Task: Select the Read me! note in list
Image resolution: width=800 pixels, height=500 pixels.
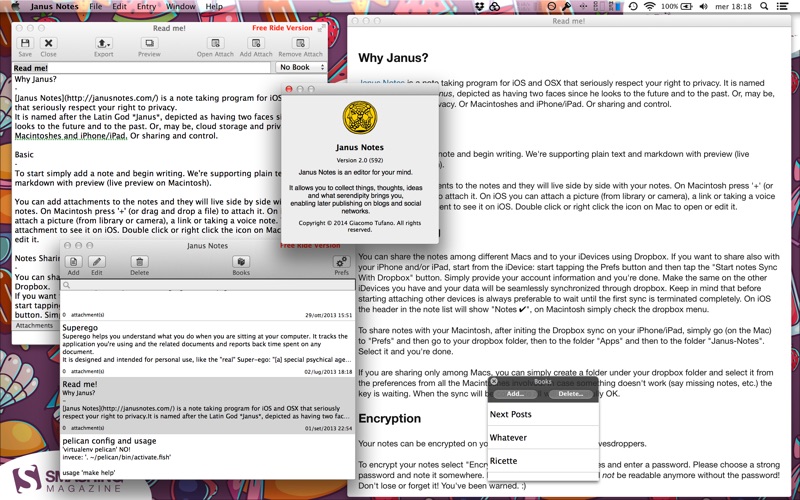Action: [207, 405]
